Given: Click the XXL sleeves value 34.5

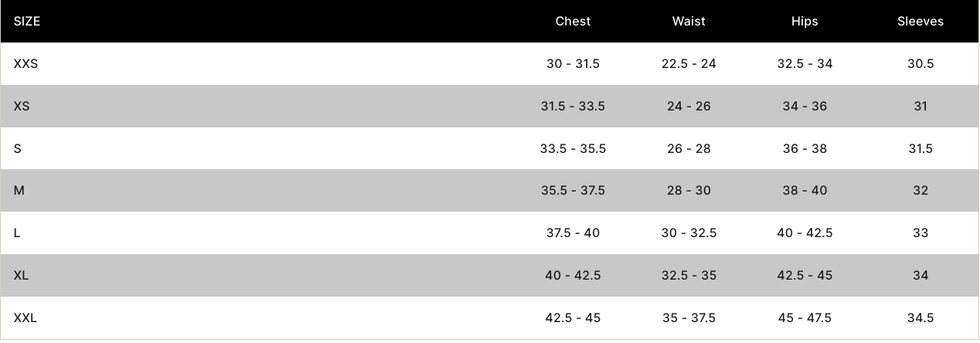Looking at the screenshot, I should coord(920,318).
